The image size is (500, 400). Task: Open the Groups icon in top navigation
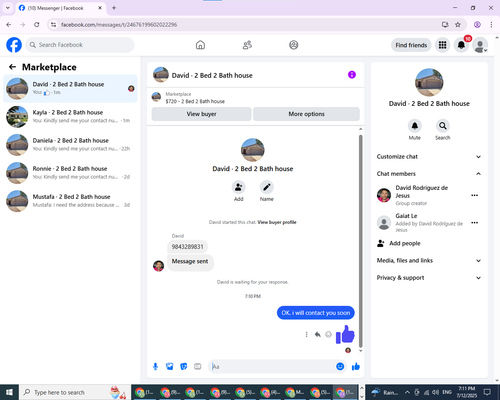294,45
